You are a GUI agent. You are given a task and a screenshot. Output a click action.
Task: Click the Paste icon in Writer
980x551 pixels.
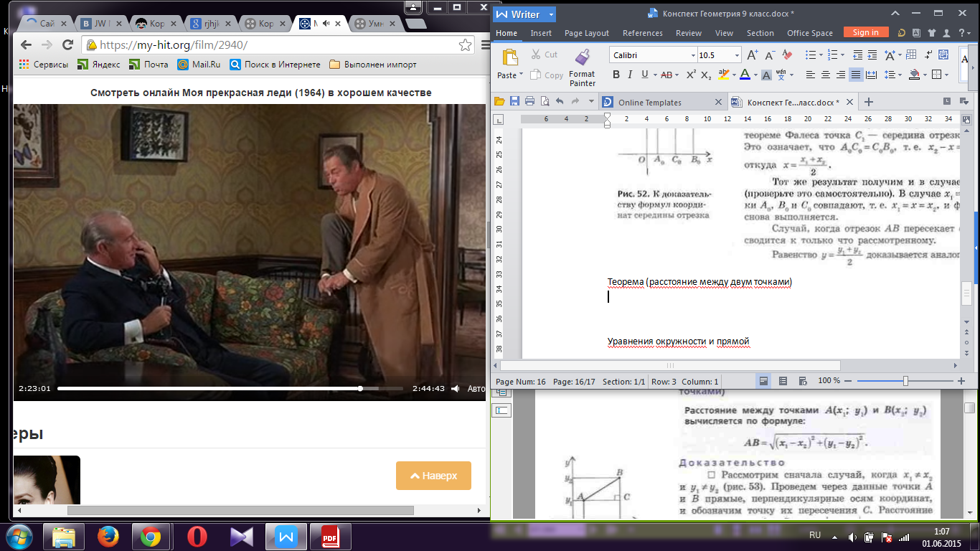[x=510, y=58]
